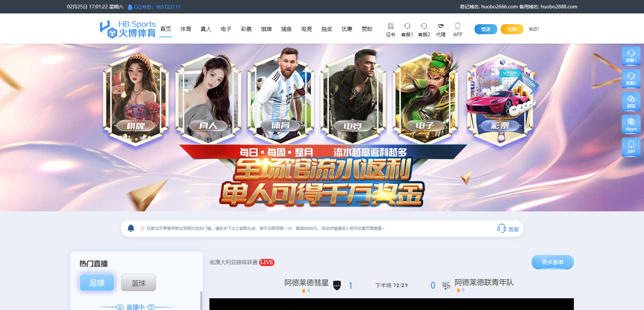Click the HB Sports 火博体育 logo
The height and width of the screenshot is (310, 644).
pos(128,29)
